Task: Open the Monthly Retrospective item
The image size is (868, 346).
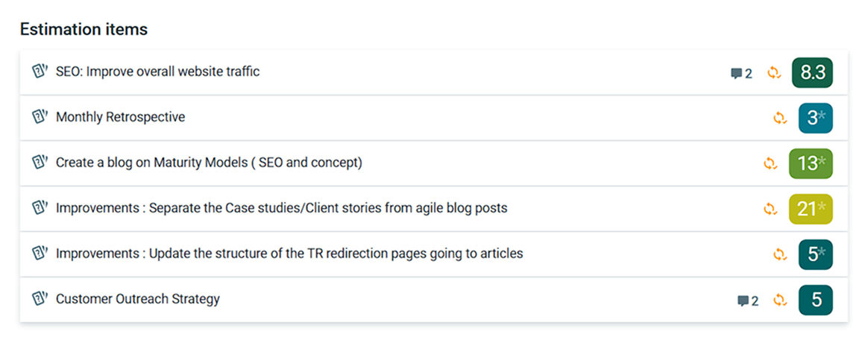Action: (x=120, y=117)
